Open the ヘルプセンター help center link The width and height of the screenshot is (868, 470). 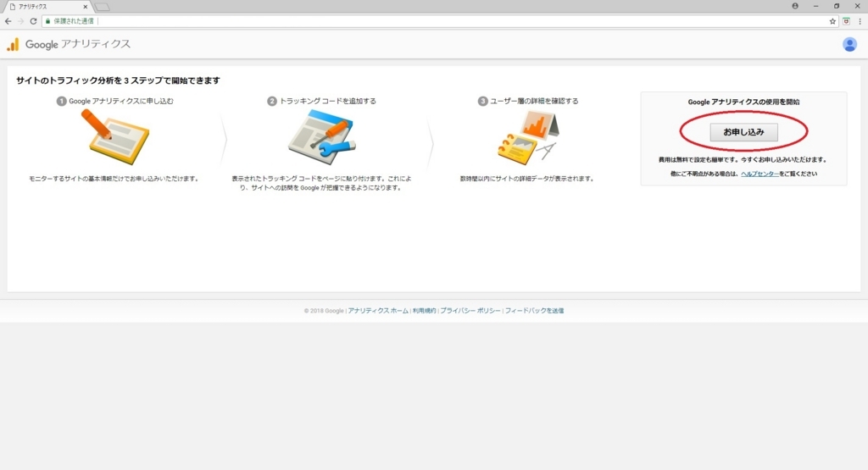click(760, 174)
